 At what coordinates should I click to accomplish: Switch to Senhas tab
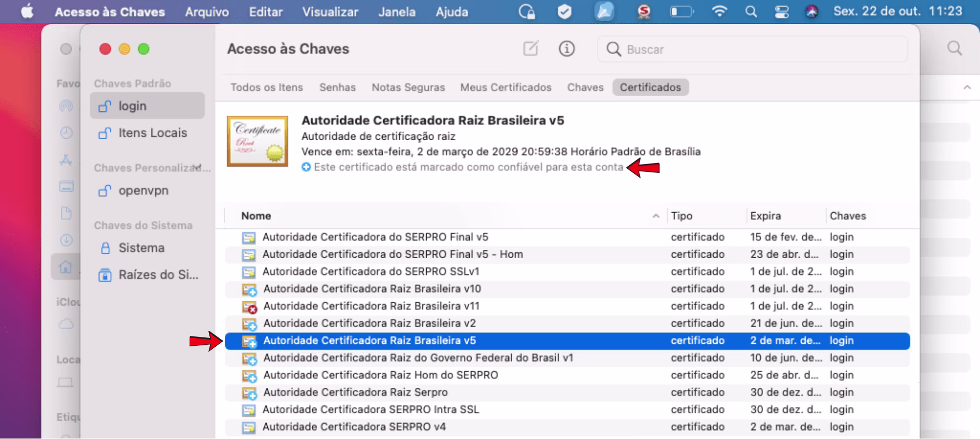[x=338, y=87]
